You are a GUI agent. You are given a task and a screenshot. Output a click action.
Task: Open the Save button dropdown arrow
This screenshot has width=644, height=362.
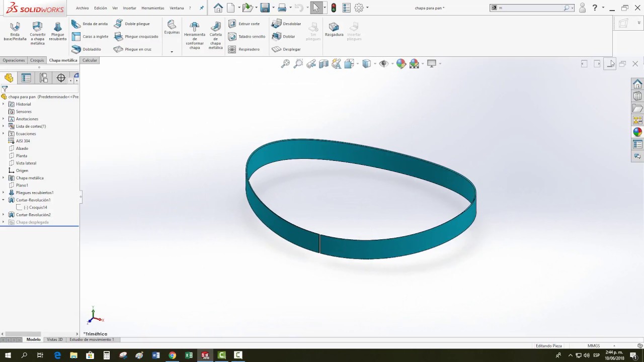click(x=273, y=8)
